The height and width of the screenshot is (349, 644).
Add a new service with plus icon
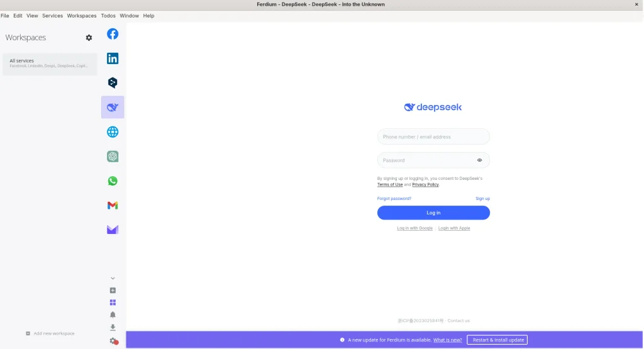point(113,291)
